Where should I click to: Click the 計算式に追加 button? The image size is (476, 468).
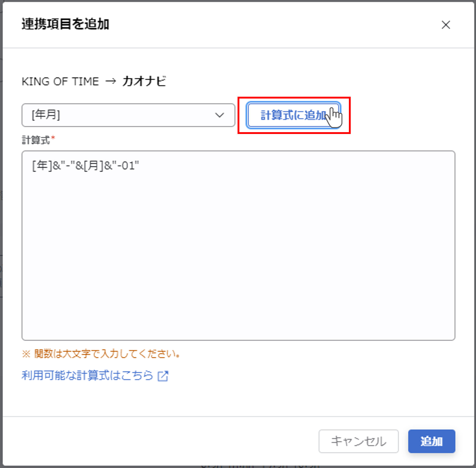pyautogui.click(x=294, y=115)
